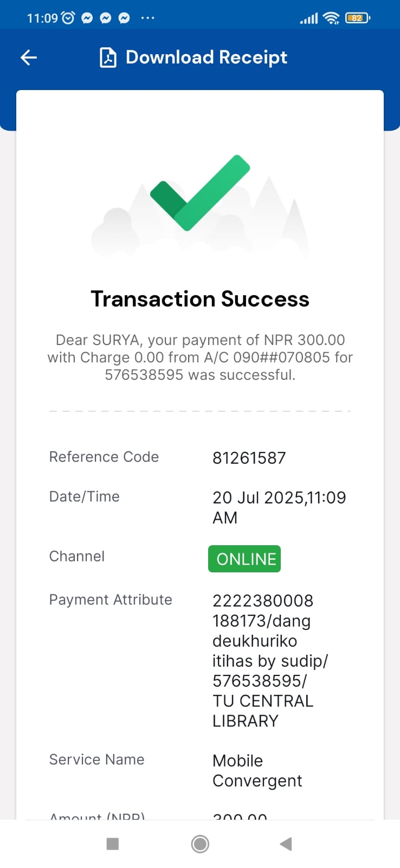The image size is (400, 868).
Task: Tap the alarm clock status icon
Action: (x=68, y=18)
